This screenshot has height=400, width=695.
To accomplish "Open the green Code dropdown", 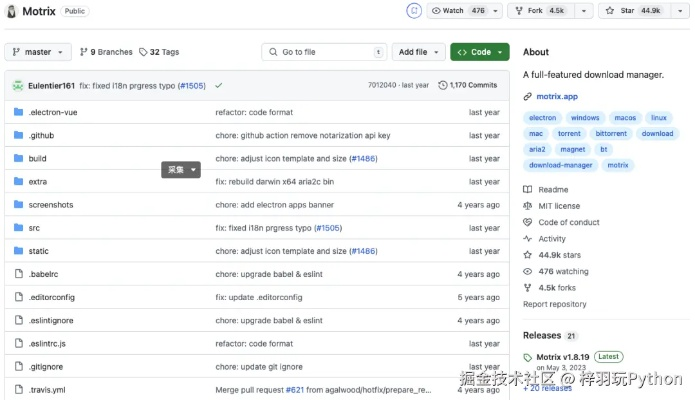I will click(x=480, y=52).
